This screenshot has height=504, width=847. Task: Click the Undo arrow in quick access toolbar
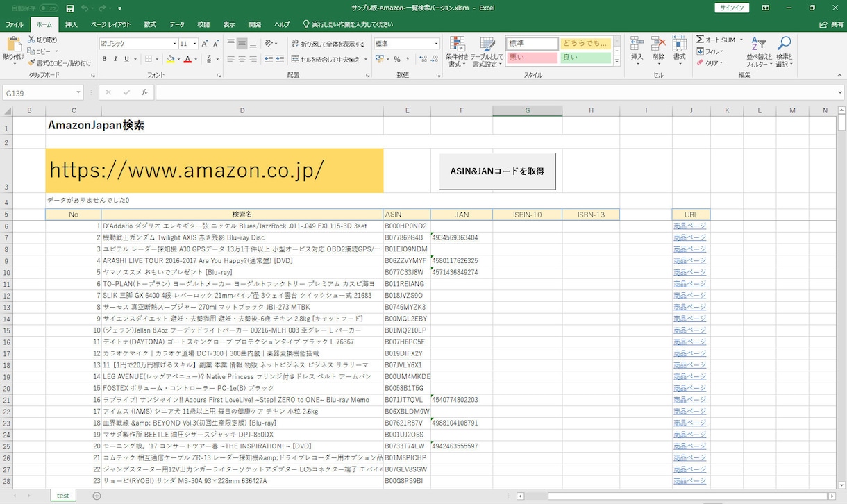(x=84, y=8)
